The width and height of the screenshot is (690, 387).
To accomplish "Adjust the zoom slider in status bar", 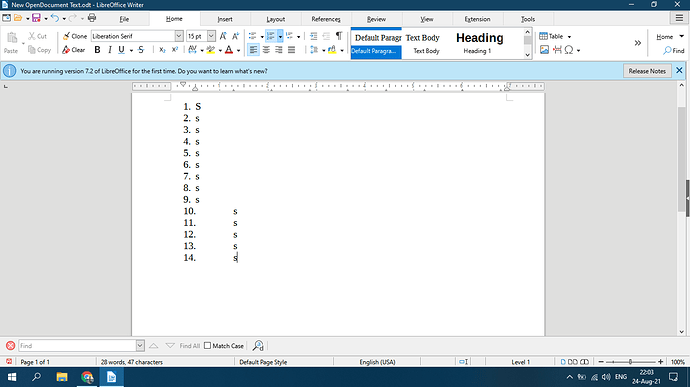I will [630, 362].
